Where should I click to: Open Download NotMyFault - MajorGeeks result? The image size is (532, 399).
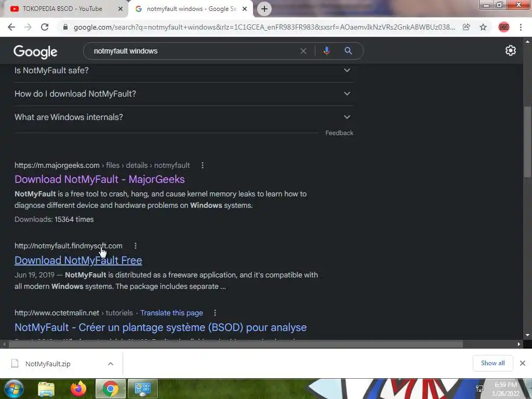click(x=99, y=179)
